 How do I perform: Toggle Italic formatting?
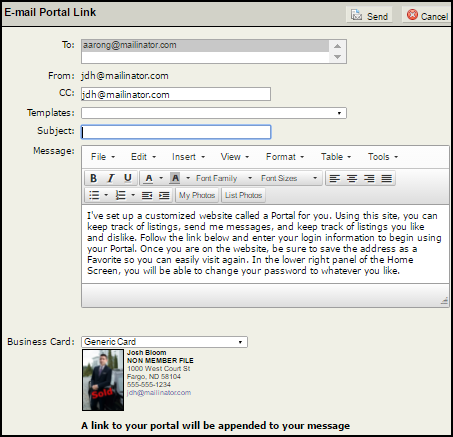(x=111, y=178)
